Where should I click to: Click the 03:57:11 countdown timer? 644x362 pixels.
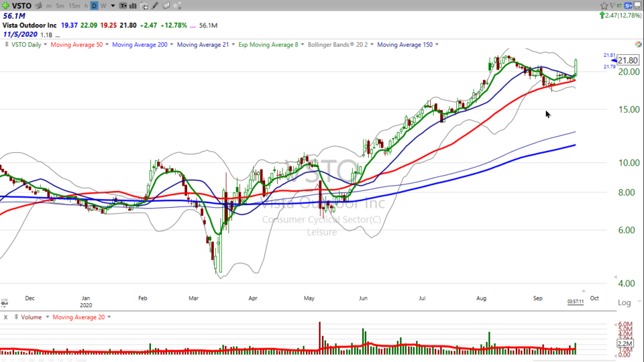576,302
